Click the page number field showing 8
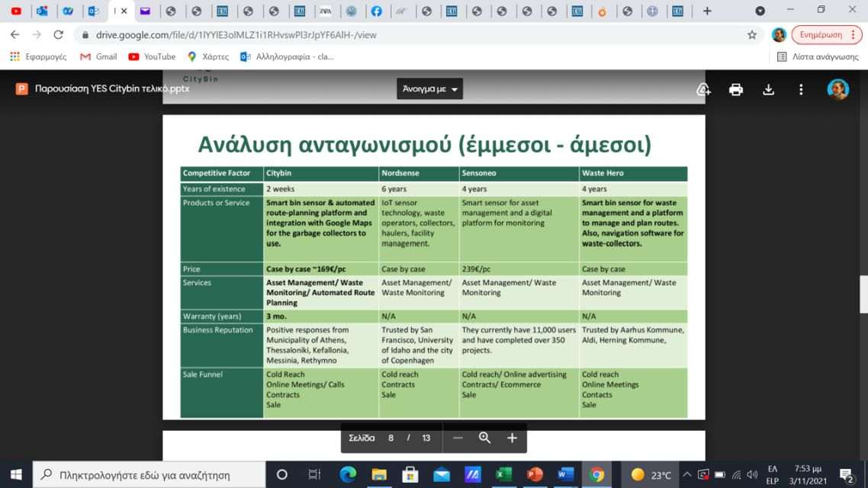Screen dimensions: 868x488 [x=391, y=438]
